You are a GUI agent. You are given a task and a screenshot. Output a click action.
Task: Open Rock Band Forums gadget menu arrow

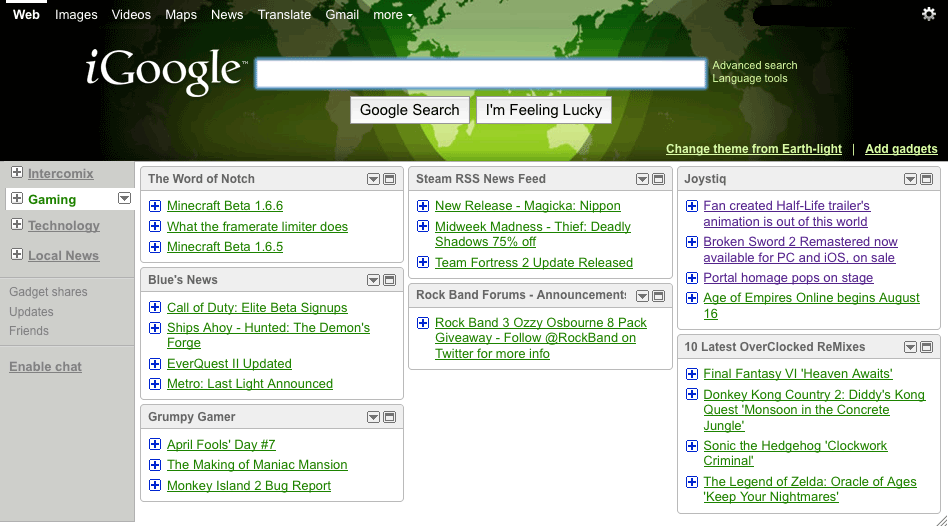pos(642,296)
